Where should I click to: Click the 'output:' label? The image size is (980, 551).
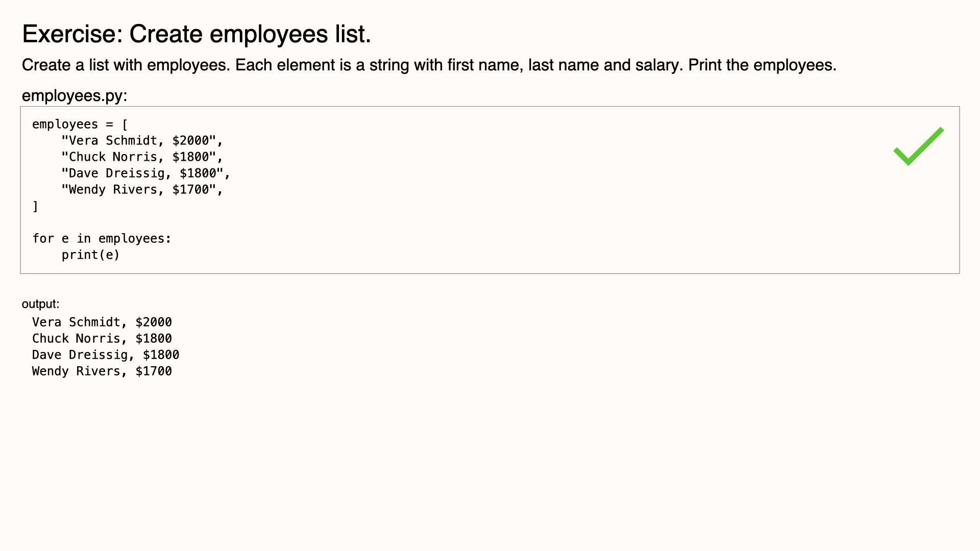[40, 304]
